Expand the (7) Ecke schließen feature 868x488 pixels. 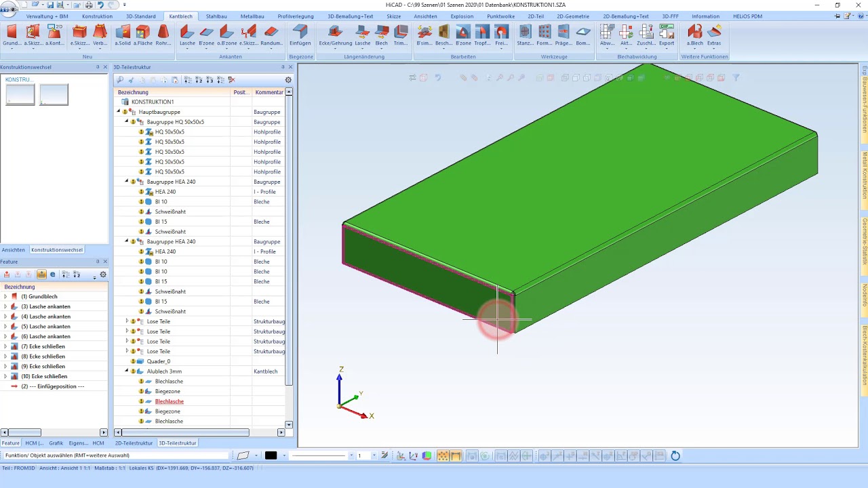[5, 346]
